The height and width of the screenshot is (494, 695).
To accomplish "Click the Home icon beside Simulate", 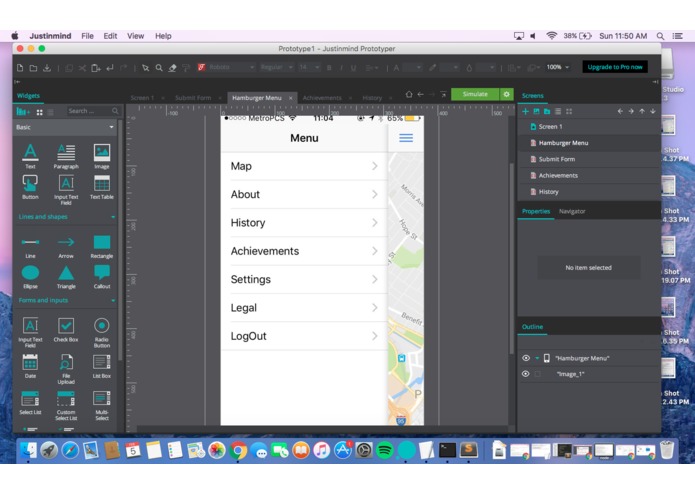I will click(409, 94).
